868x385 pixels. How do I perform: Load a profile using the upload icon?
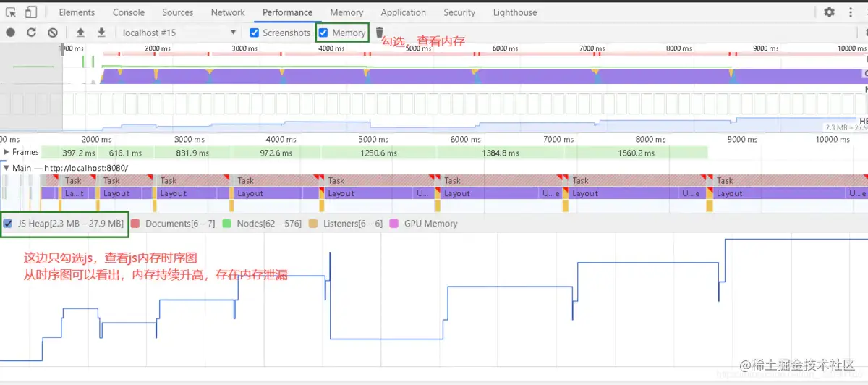click(x=80, y=33)
